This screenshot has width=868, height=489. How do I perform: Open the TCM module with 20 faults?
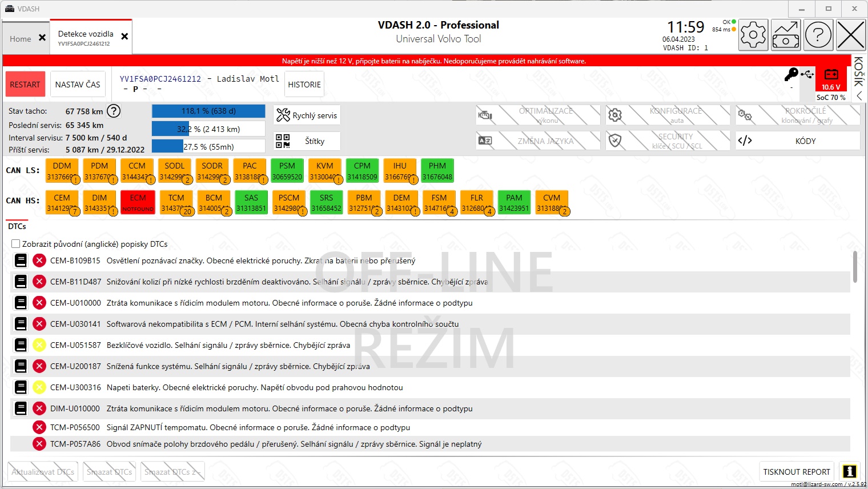[x=176, y=203]
